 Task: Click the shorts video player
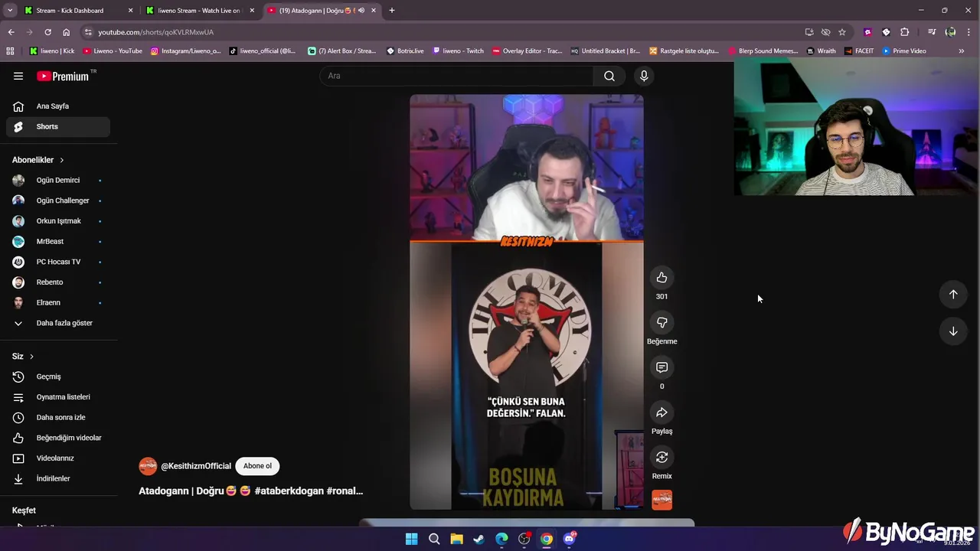point(527,302)
